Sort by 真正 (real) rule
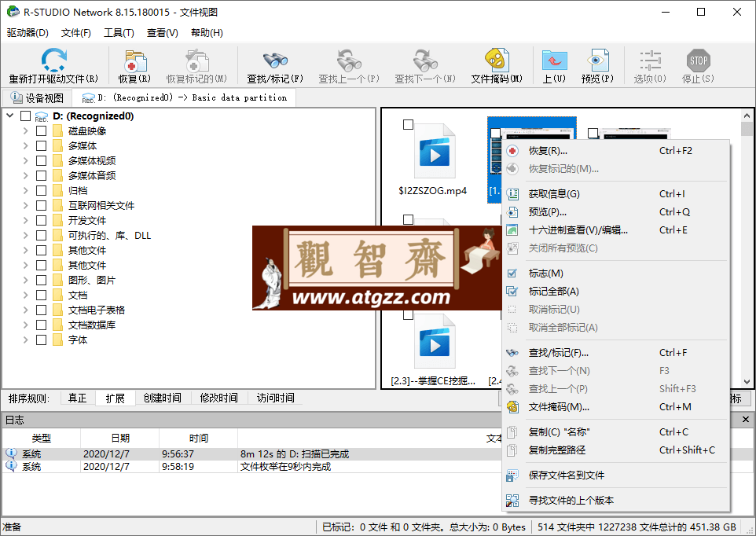 point(77,398)
